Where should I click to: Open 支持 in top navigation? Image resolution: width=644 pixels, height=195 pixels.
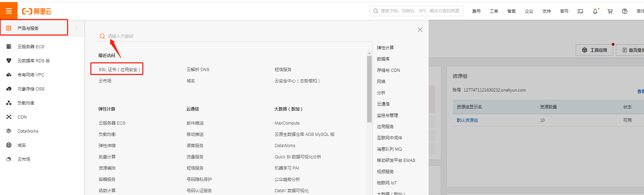point(547,11)
